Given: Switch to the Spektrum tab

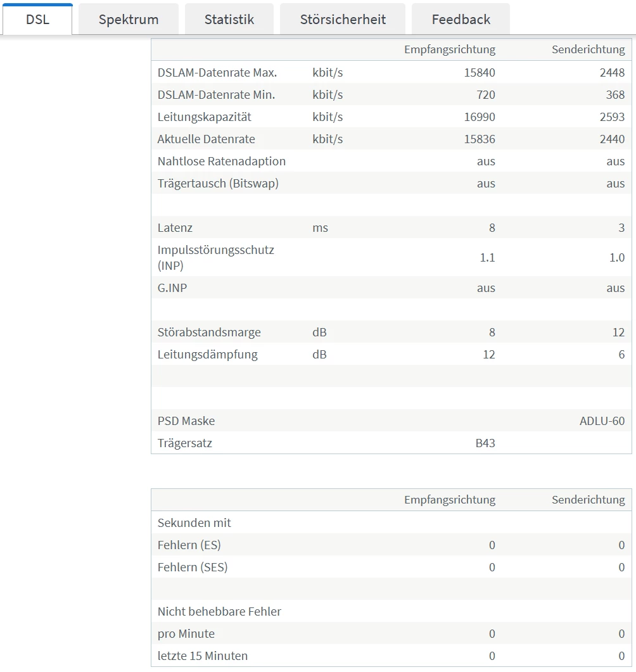Looking at the screenshot, I should 129,19.
